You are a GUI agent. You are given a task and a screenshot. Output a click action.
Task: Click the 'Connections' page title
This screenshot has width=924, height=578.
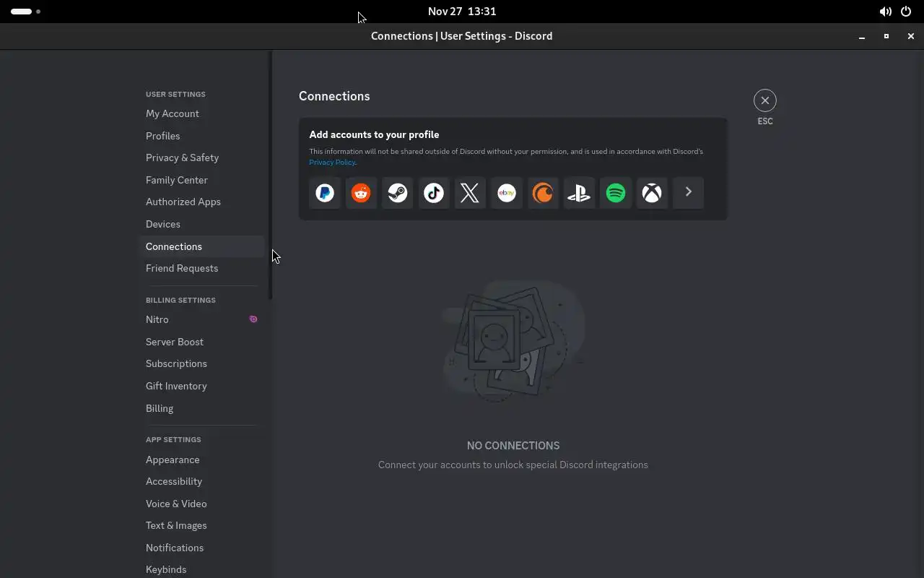point(334,96)
